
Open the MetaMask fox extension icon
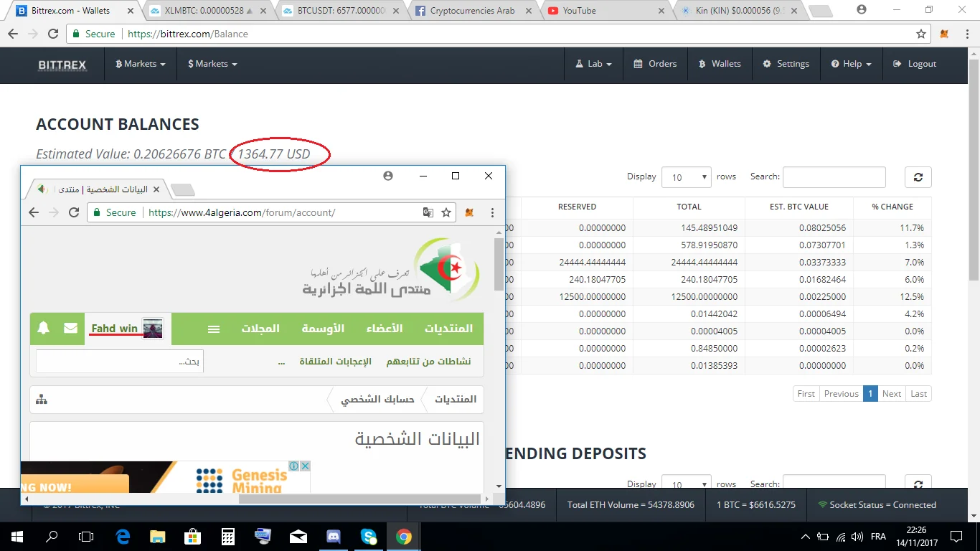pyautogui.click(x=945, y=34)
